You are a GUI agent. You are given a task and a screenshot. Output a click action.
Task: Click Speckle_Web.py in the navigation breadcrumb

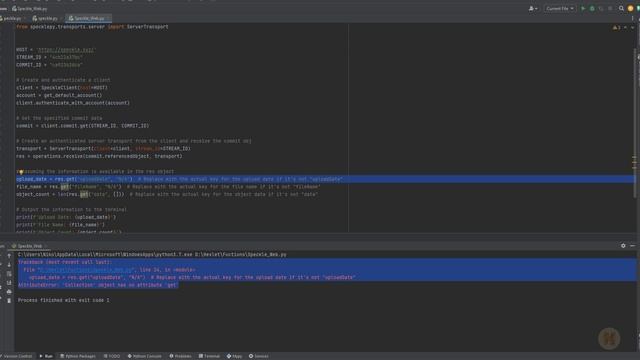(29, 9)
